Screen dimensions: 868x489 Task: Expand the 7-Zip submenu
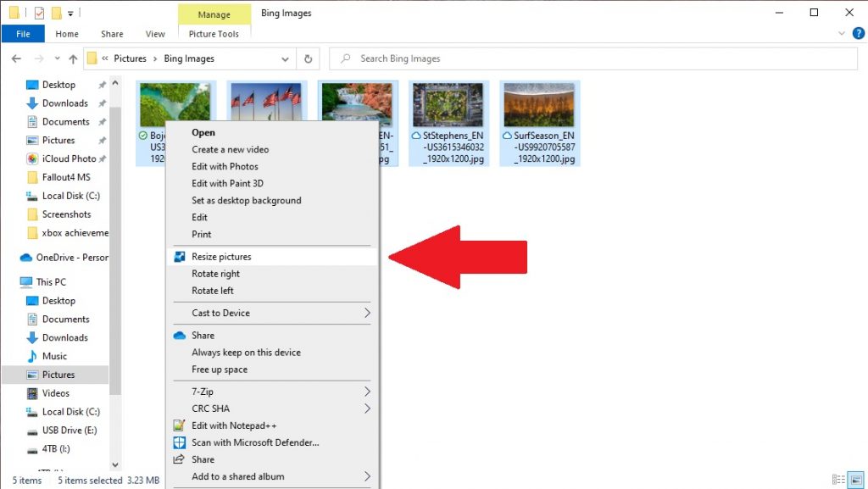pyautogui.click(x=367, y=392)
